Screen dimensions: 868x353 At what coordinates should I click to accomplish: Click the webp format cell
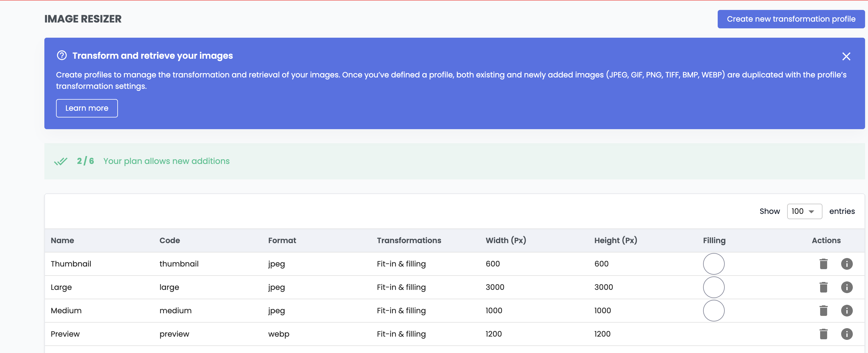[279, 334]
